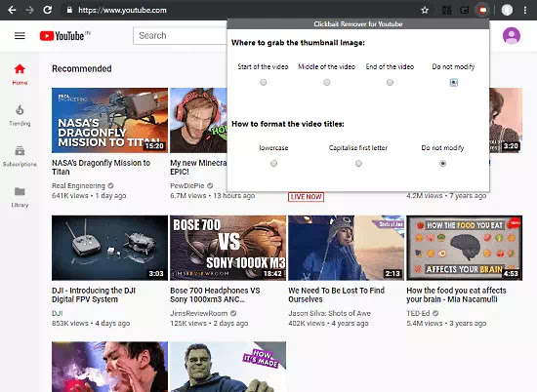Click verified badge next to TED-Ed
The height and width of the screenshot is (392, 537).
pyautogui.click(x=435, y=313)
